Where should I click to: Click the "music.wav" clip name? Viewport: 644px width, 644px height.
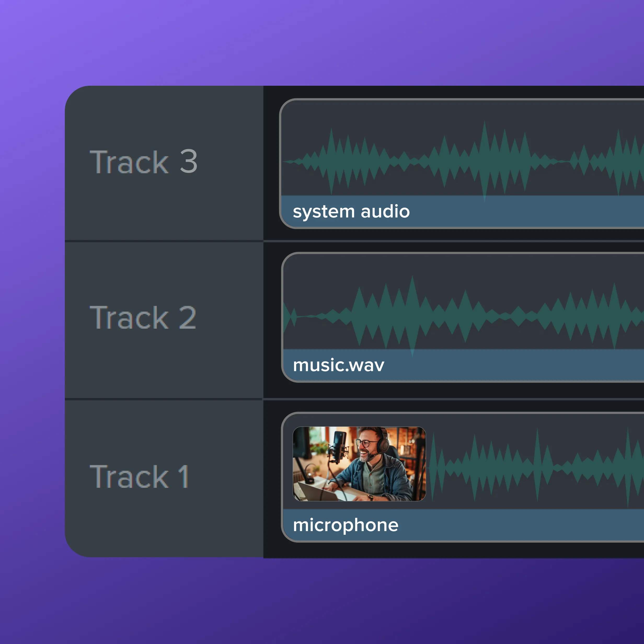click(x=339, y=365)
